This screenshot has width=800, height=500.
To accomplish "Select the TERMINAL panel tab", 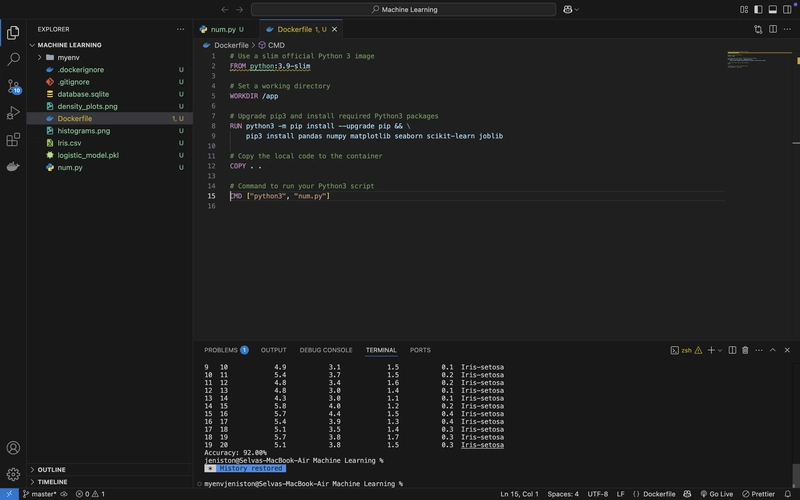I will (381, 350).
